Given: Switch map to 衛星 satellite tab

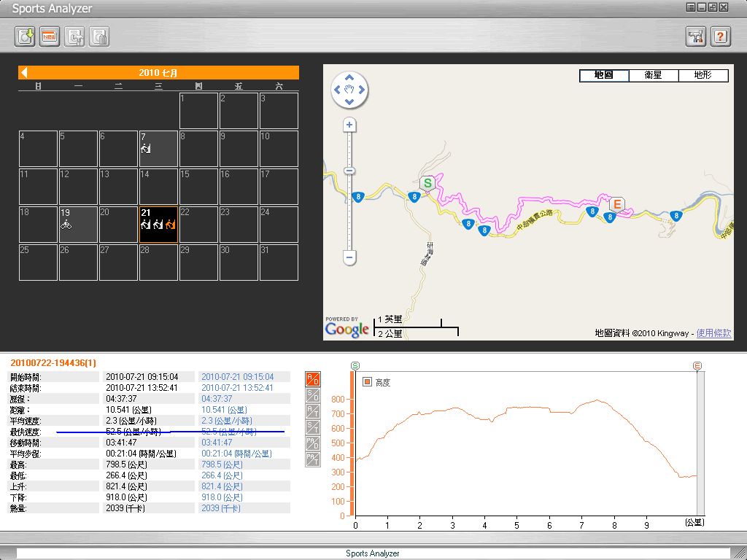Looking at the screenshot, I should 654,75.
